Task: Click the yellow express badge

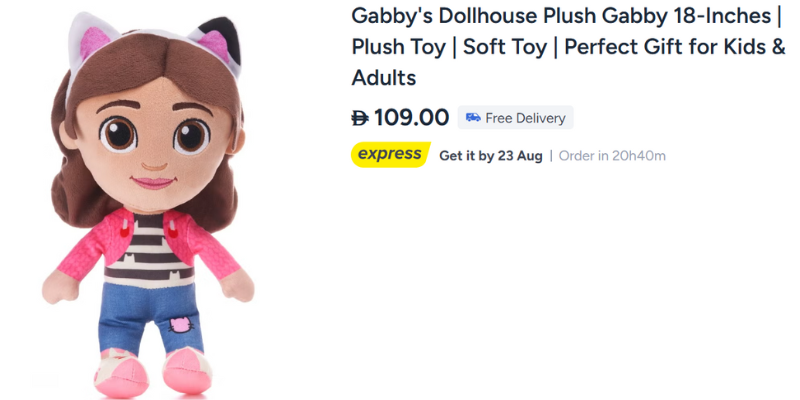Action: point(390,155)
